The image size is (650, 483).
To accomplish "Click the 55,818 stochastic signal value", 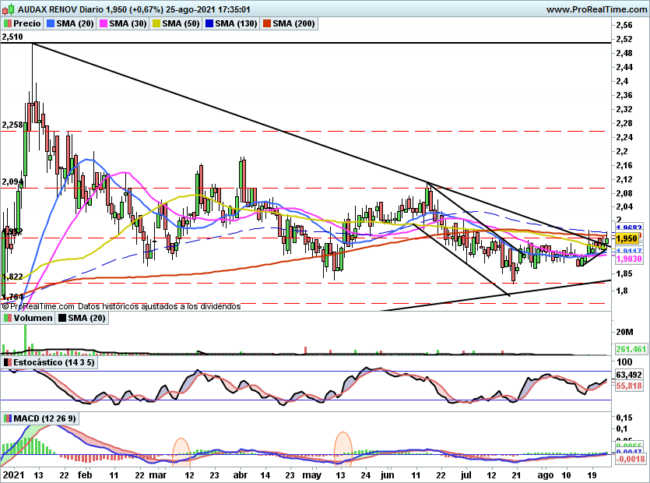I will click(x=629, y=386).
